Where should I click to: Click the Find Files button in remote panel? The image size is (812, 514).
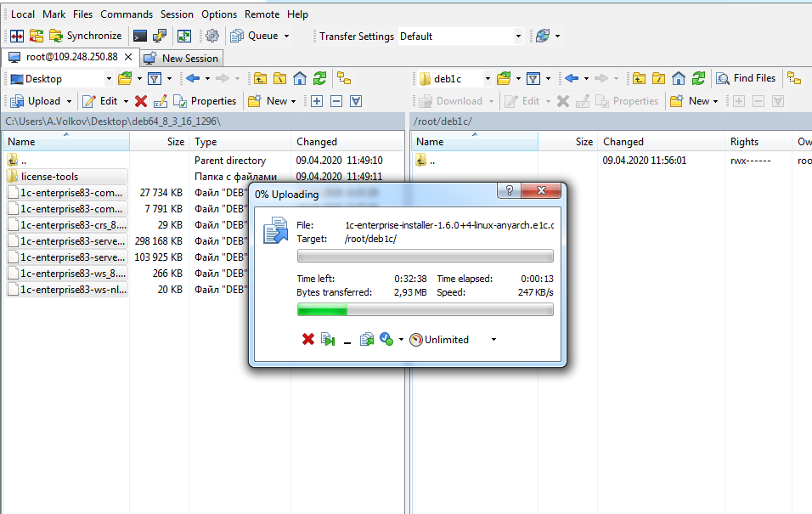[746, 78]
